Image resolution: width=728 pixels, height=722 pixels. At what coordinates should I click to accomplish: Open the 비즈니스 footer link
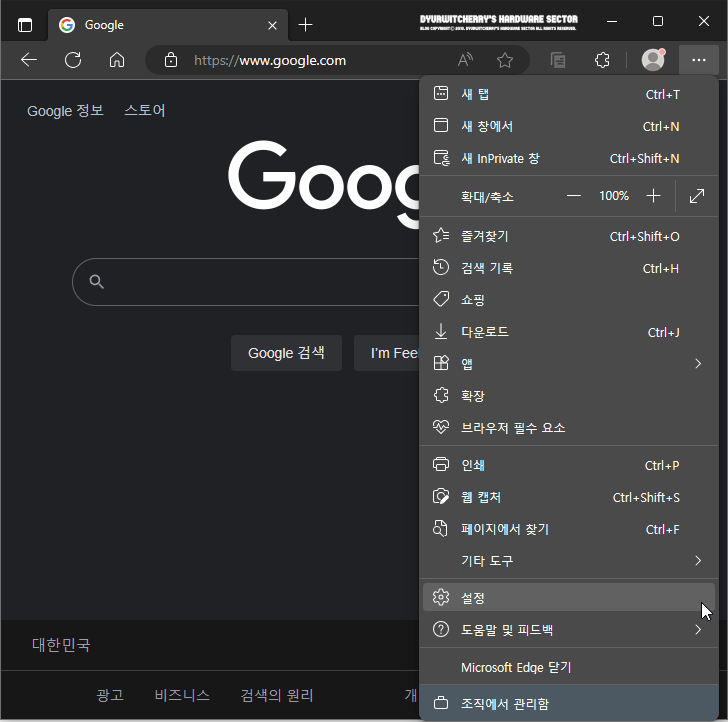[182, 695]
